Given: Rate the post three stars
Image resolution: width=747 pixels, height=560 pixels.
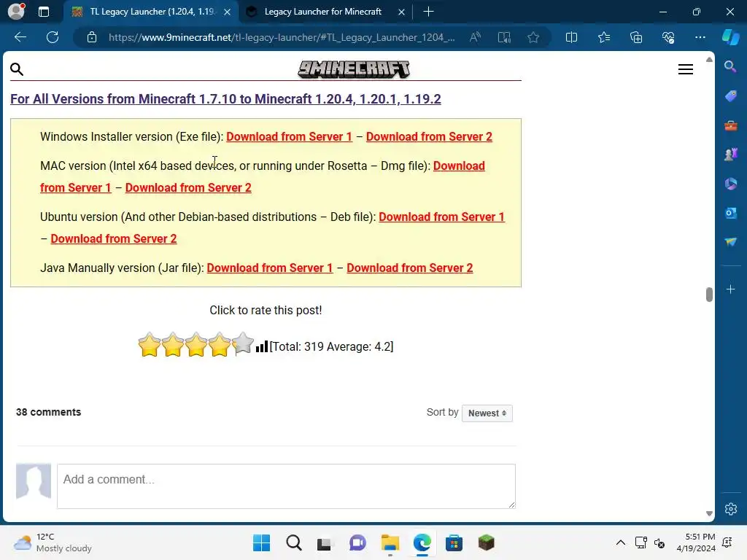Looking at the screenshot, I should 196,344.
